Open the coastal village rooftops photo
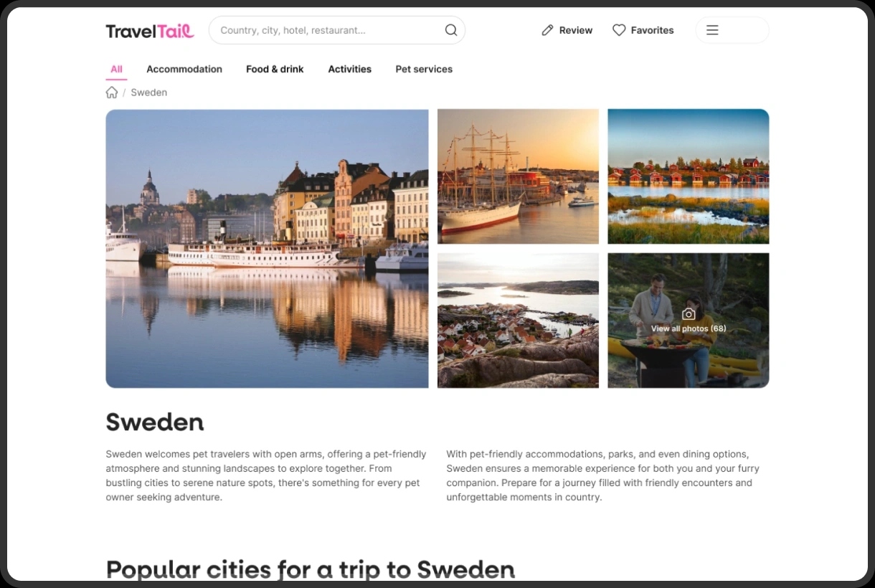 point(518,320)
